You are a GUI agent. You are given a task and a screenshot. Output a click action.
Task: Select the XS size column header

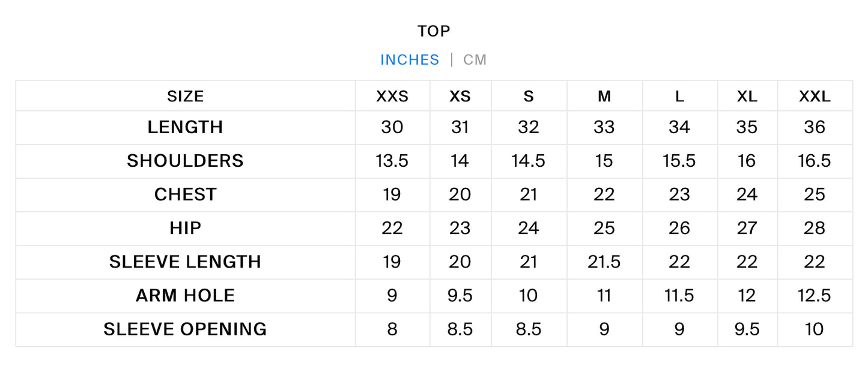(460, 97)
